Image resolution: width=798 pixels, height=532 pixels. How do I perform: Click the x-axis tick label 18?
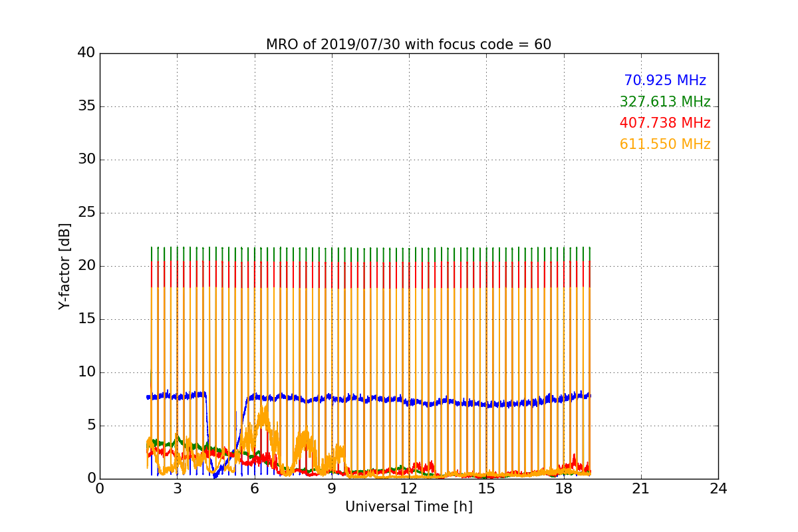[x=563, y=489]
